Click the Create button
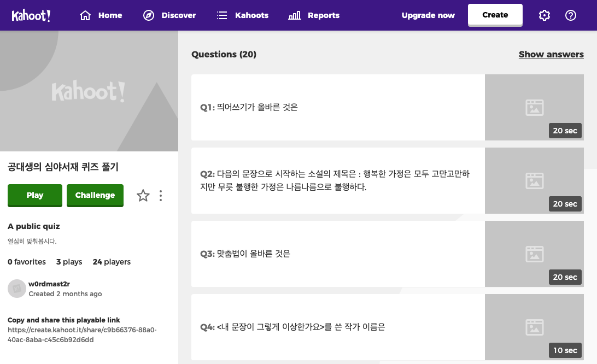This screenshot has width=597, height=364. click(x=495, y=15)
